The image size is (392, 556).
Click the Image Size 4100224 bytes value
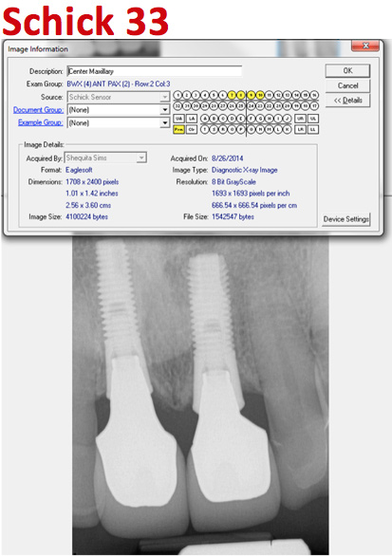[x=86, y=216]
